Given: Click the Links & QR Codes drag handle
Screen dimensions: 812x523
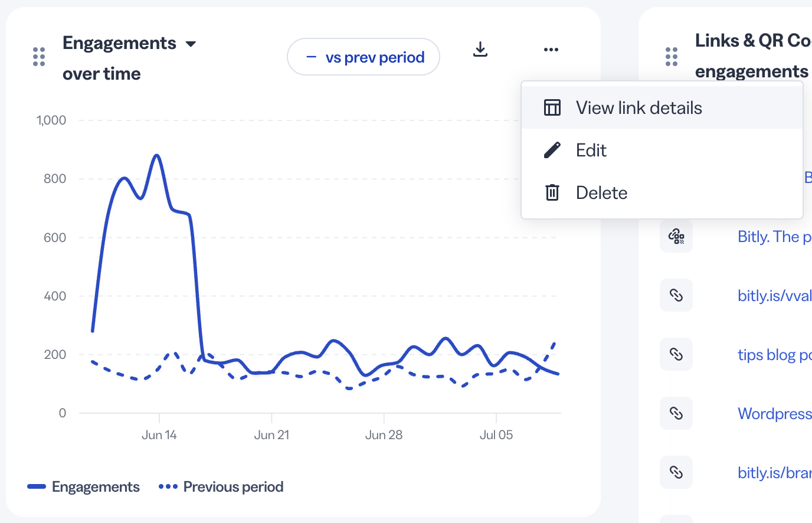Looking at the screenshot, I should (672, 57).
